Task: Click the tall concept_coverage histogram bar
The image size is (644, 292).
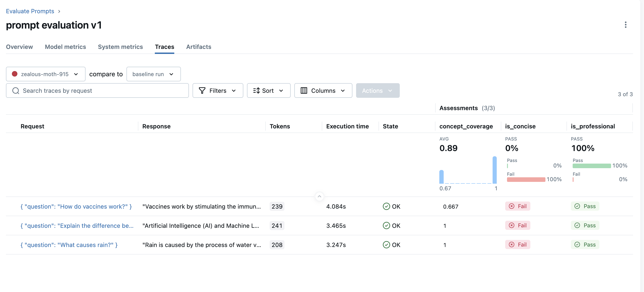Action: (x=494, y=170)
